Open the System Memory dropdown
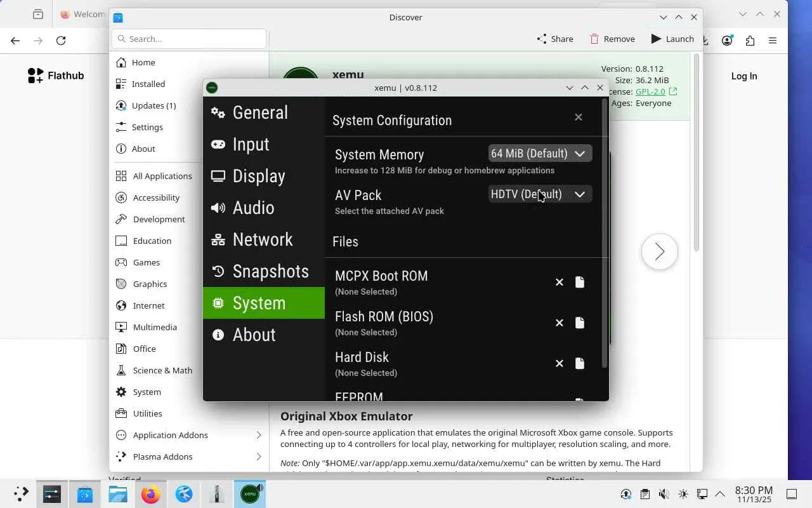 (540, 154)
